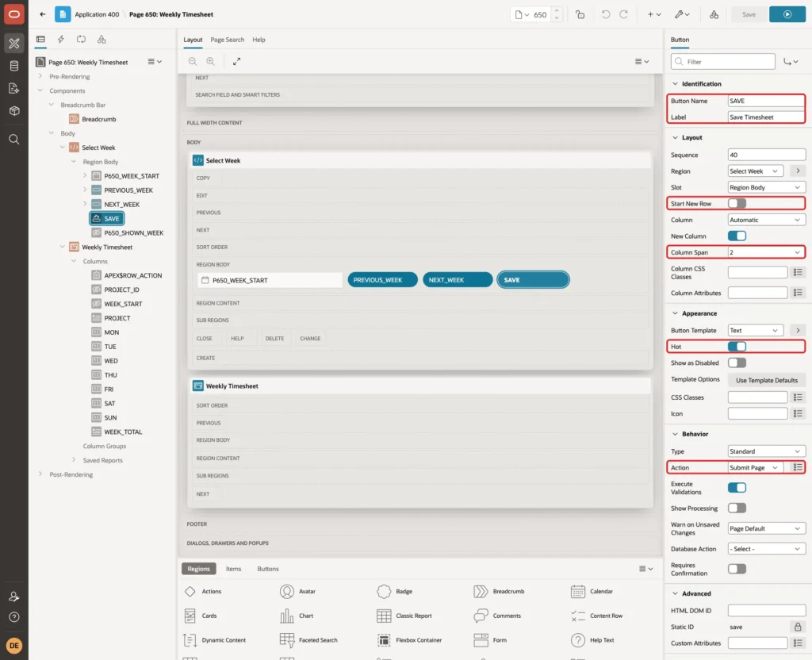Open the Shared Components icon in toolbar
This screenshot has height=660, width=812.
pos(714,14)
